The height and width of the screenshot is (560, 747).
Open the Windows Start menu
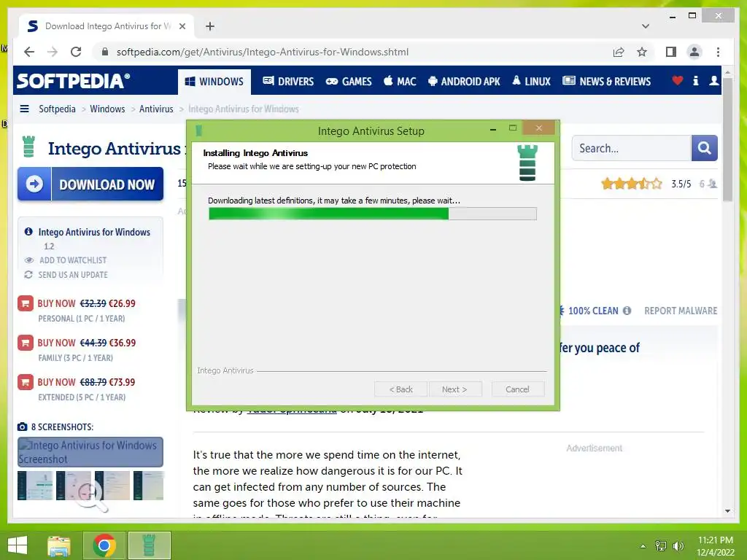click(18, 545)
